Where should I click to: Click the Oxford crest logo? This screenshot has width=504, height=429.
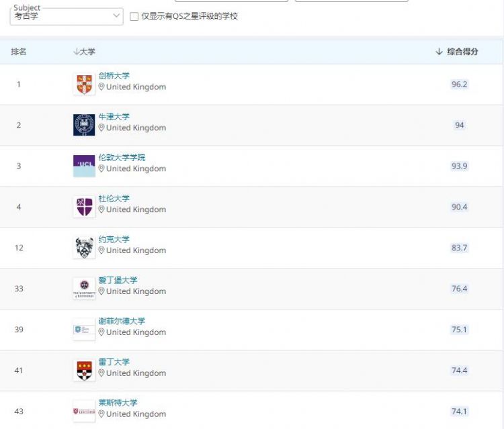click(84, 125)
